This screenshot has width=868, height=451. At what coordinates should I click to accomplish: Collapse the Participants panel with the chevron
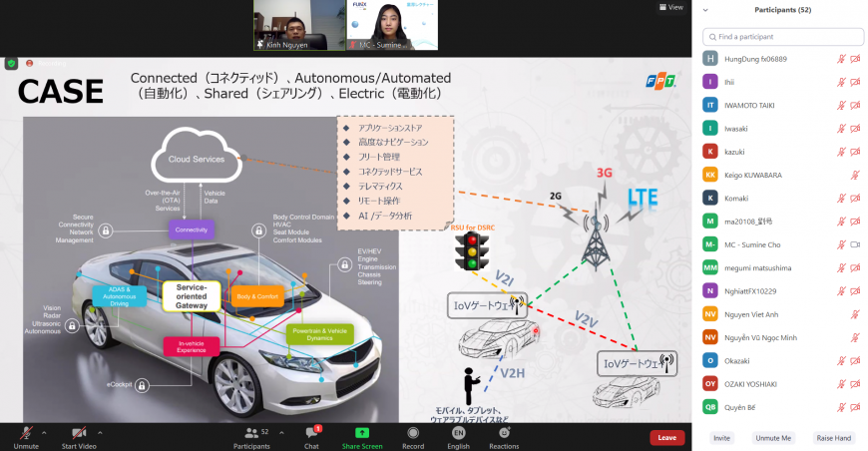tap(707, 10)
